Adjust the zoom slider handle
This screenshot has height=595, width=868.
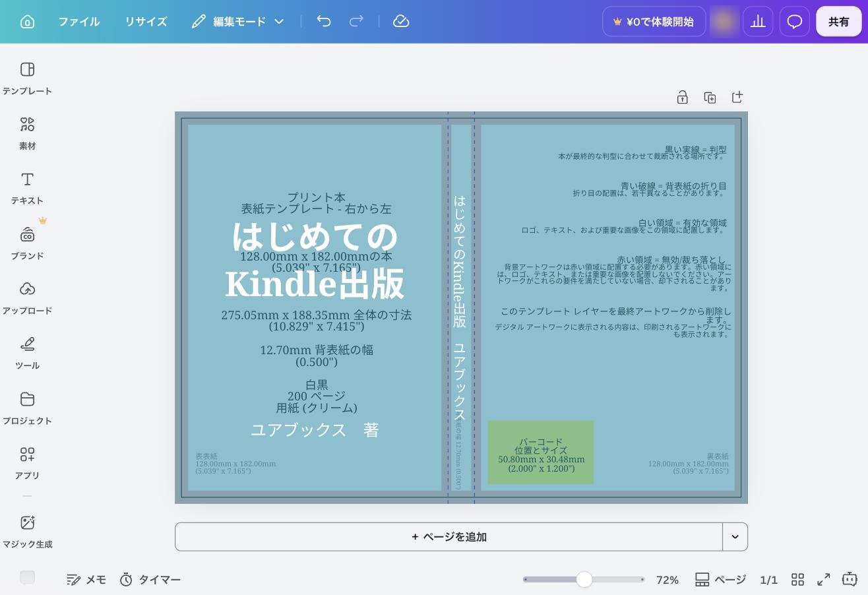[584, 580]
